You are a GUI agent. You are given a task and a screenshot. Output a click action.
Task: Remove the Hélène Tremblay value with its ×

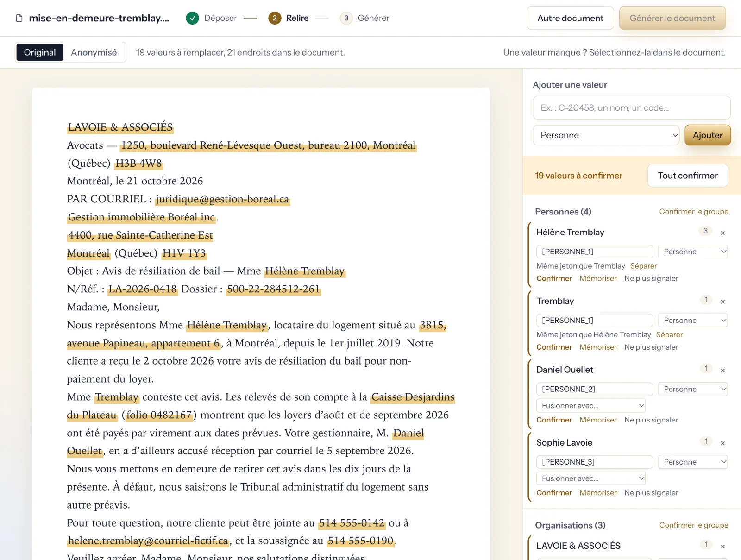[722, 233]
